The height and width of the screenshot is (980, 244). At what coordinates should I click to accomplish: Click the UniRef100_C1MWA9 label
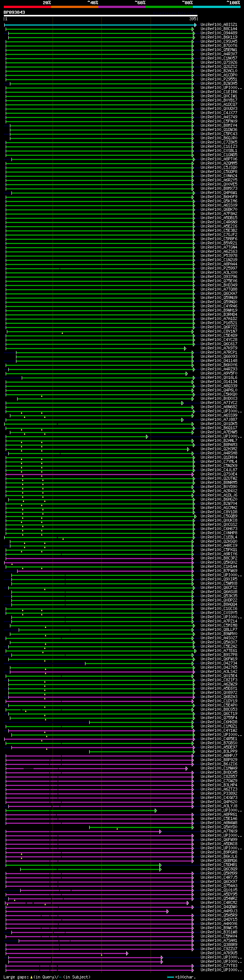219,768
